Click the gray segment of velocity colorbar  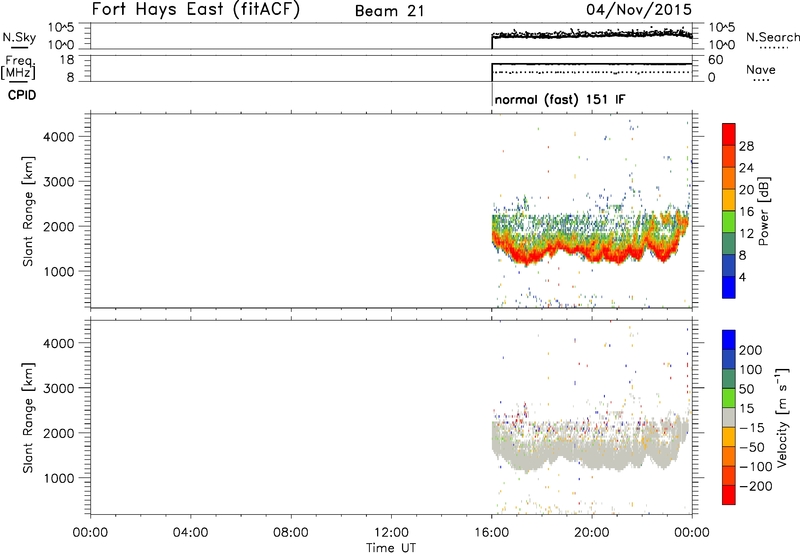point(729,417)
